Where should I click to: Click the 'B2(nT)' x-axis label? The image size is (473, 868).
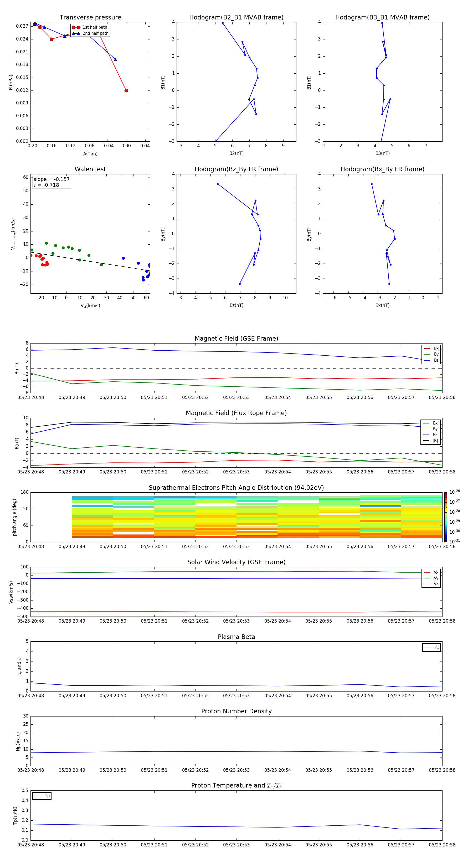[x=236, y=153]
